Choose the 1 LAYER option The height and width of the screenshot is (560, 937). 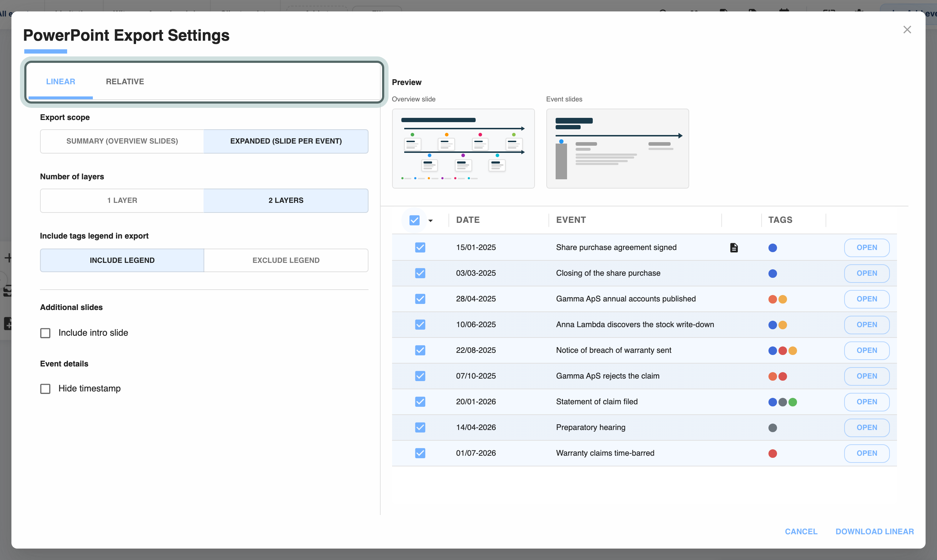coord(122,200)
